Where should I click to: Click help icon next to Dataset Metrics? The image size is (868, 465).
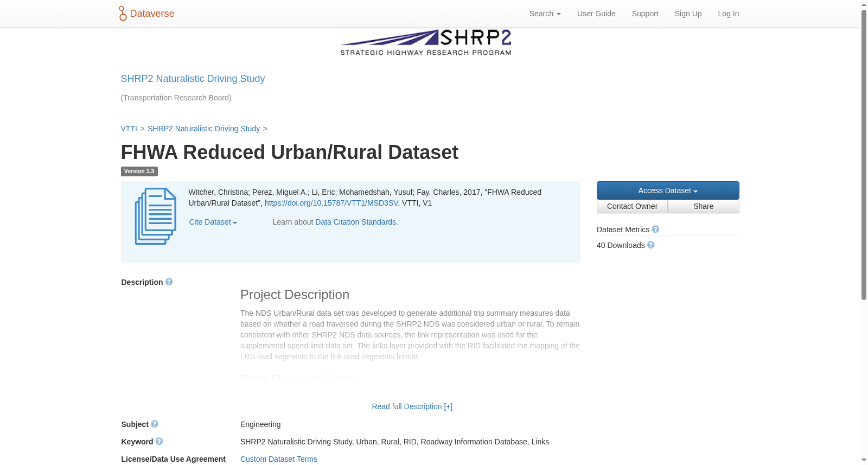(655, 230)
